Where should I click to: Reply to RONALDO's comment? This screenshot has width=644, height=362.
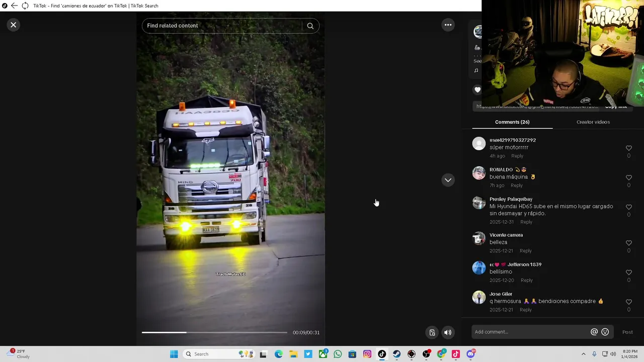[x=516, y=186]
